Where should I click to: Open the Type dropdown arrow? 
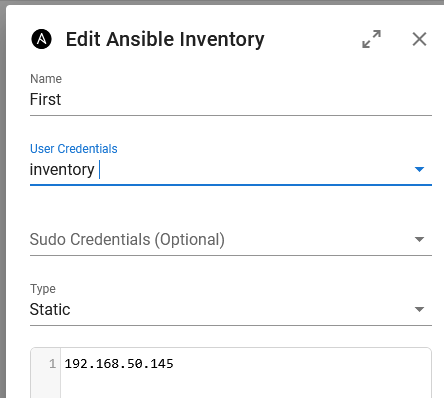click(x=419, y=309)
